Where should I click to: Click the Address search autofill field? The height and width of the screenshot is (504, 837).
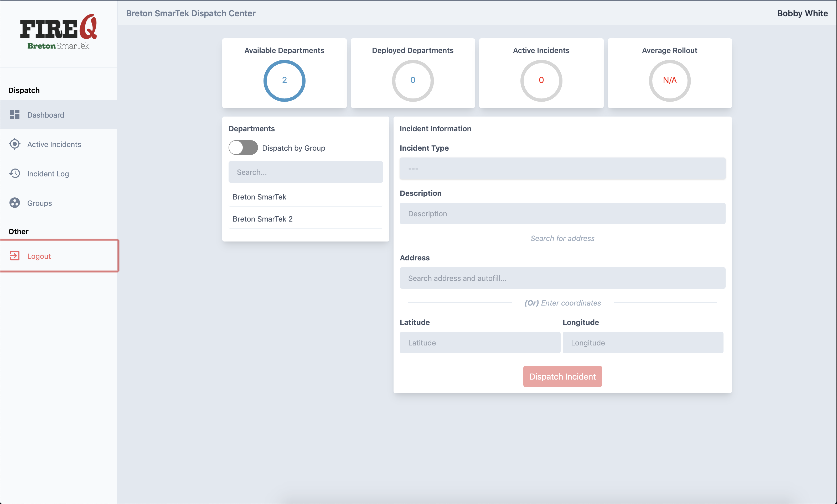(562, 278)
